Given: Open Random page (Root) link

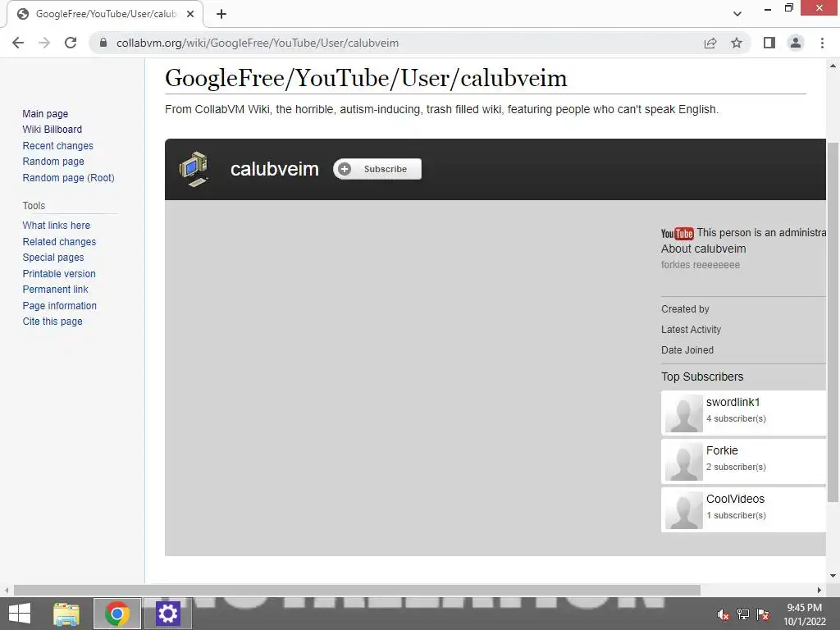Looking at the screenshot, I should pos(69,178).
